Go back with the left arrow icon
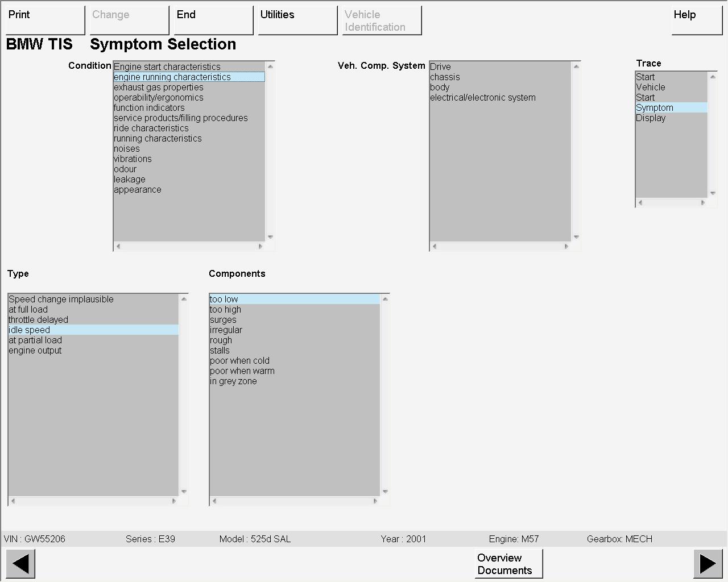 (x=20, y=564)
